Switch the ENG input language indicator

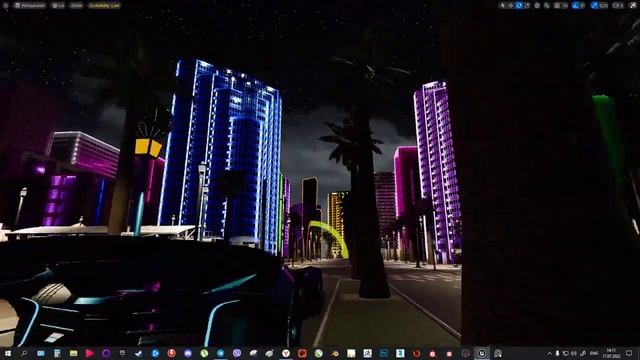594,353
